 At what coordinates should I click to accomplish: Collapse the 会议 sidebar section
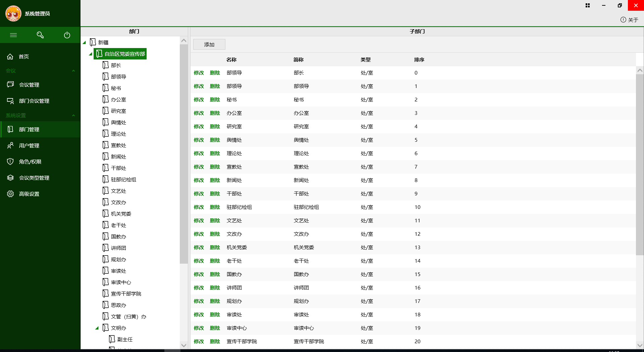(x=73, y=71)
